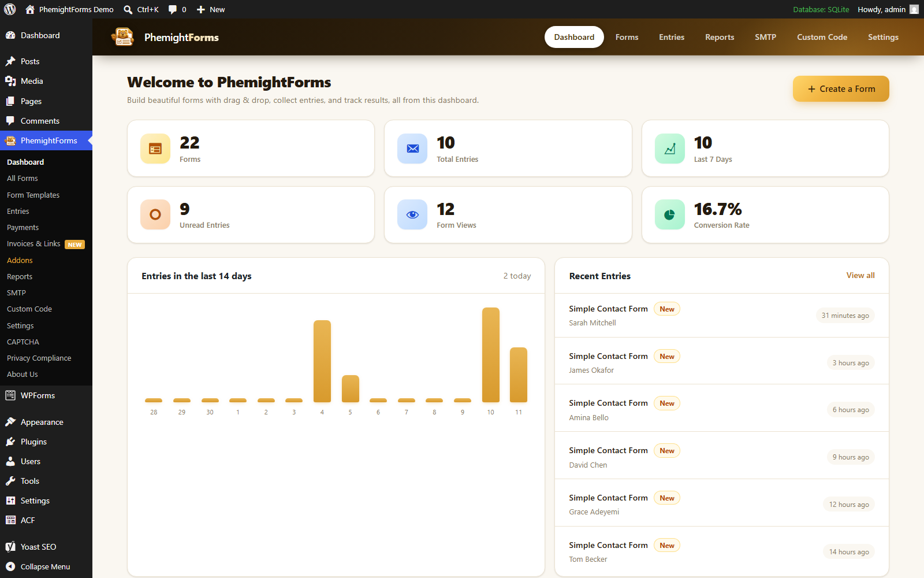
Task: Click the Users icon in sidebar
Action: tap(10, 461)
